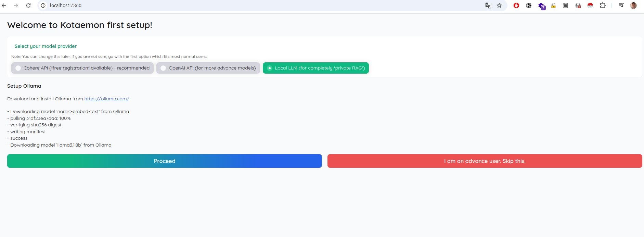Reload the localhost page
The width and height of the screenshot is (644, 237).
click(28, 5)
